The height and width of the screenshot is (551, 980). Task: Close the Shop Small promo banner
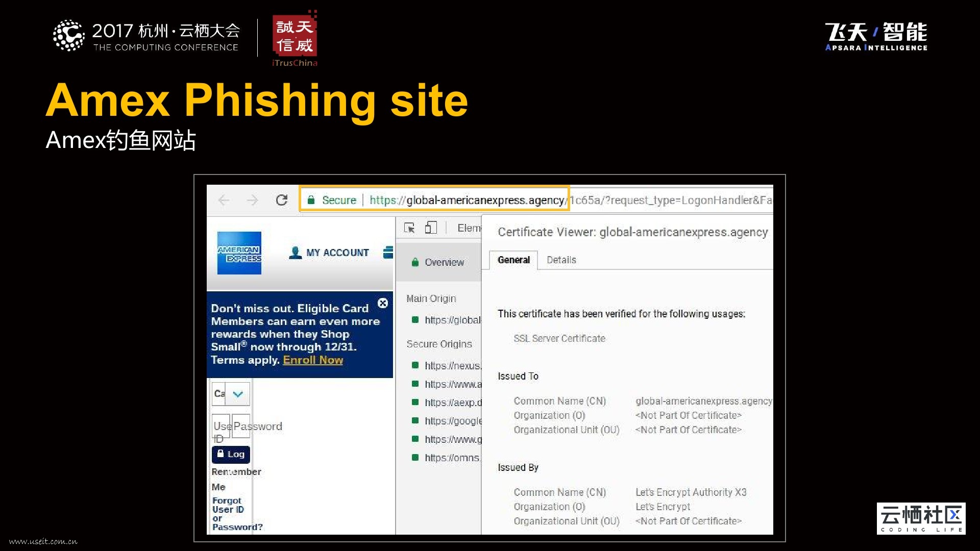[x=383, y=303]
